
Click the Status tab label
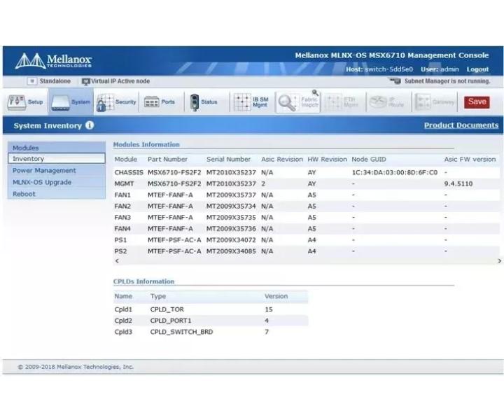[209, 102]
